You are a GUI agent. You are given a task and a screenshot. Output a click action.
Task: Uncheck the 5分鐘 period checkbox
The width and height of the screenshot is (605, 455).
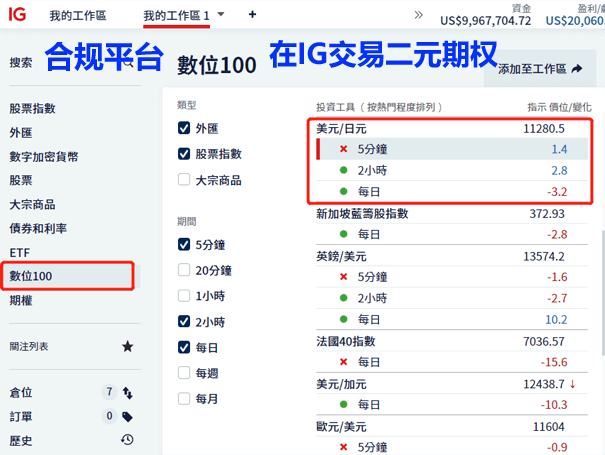click(184, 244)
